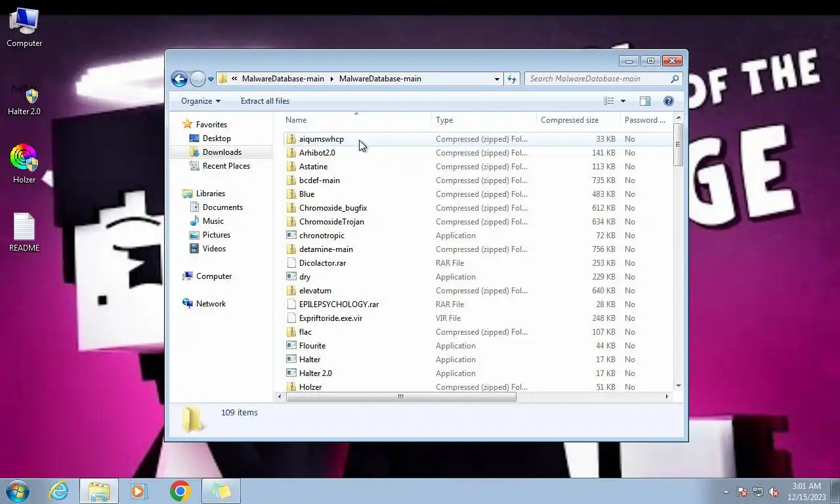The image size is (840, 504).
Task: Select Holzer desktop icon
Action: [x=24, y=164]
